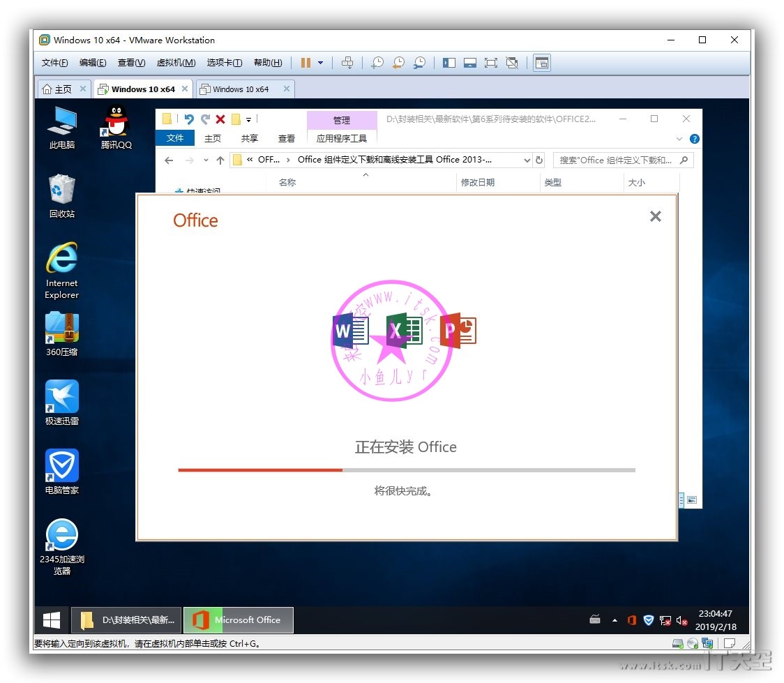Open 回收站 desktop icon

62,196
